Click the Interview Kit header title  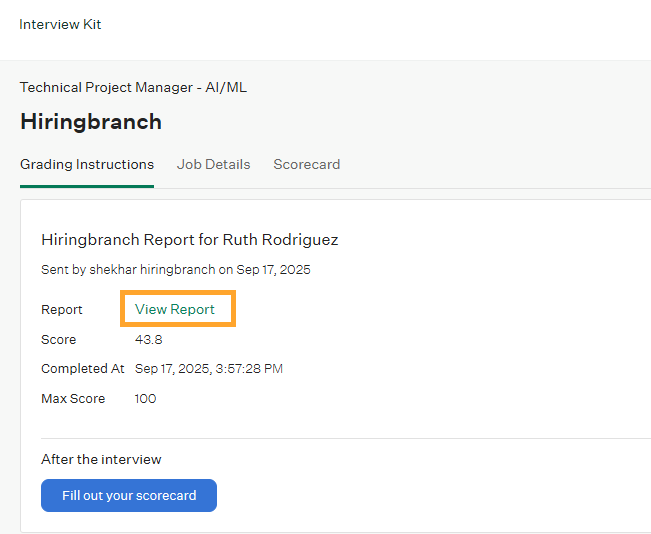pos(60,24)
